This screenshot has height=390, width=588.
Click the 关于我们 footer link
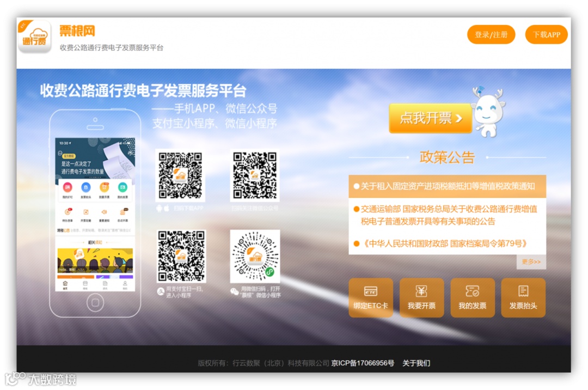click(416, 363)
